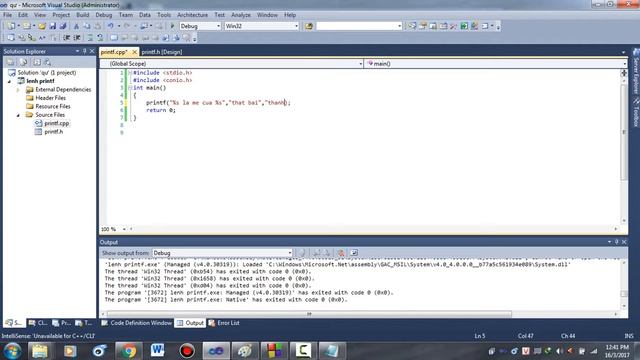Click the Open File folder icon
The width and height of the screenshot is (640, 360).
42,26
